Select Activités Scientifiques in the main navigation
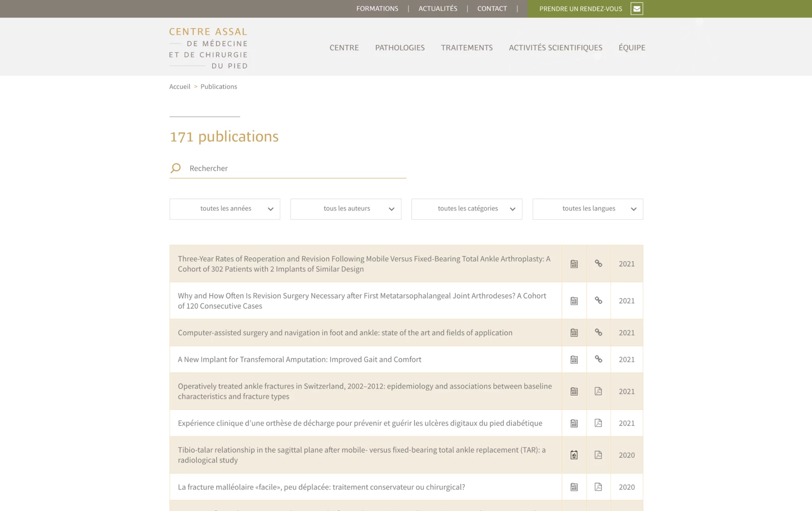The width and height of the screenshot is (812, 511). 555,48
